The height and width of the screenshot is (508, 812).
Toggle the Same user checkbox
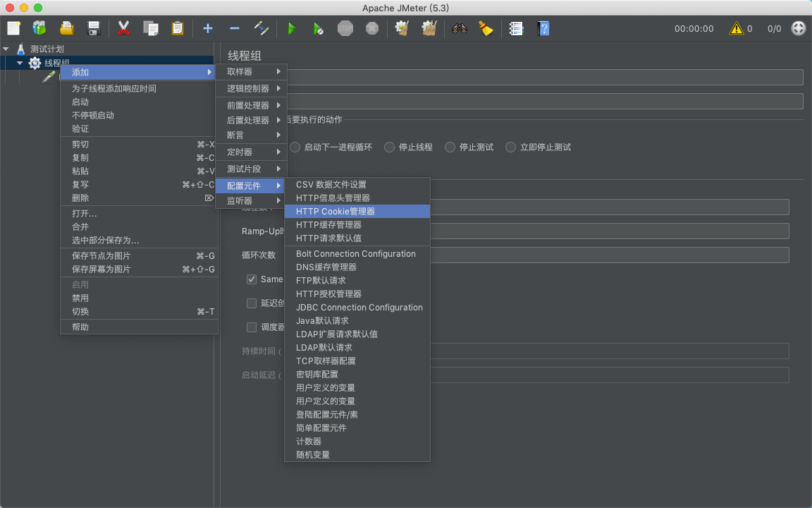[252, 279]
